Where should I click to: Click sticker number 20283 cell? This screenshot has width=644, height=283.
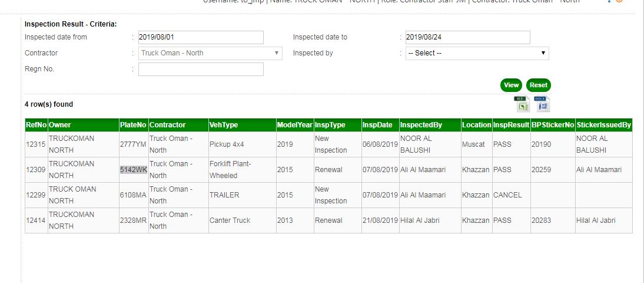tap(542, 221)
